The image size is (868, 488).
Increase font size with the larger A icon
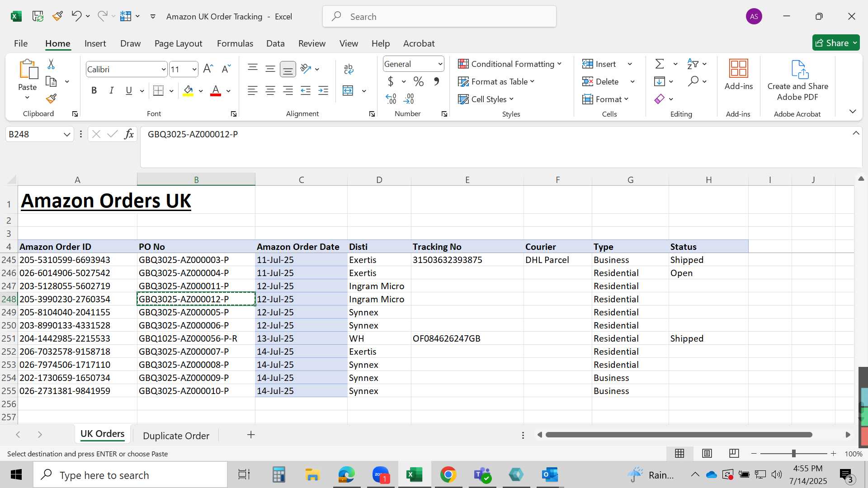[208, 69]
